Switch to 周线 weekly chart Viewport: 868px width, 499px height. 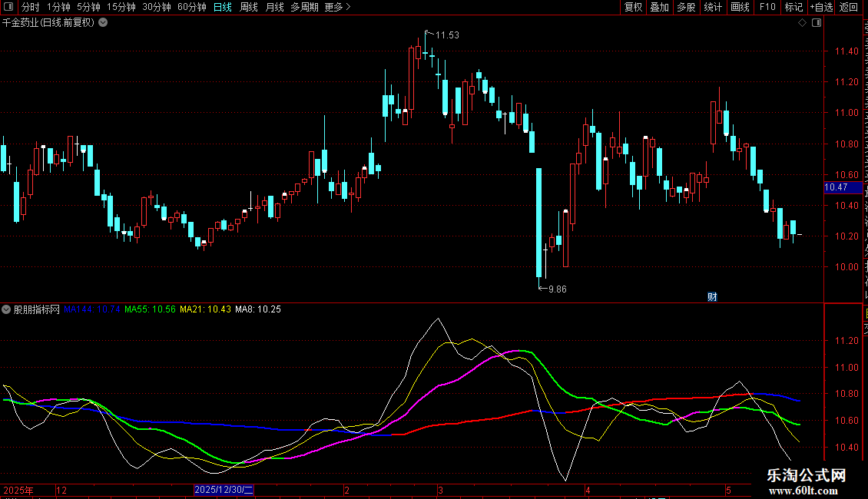tap(249, 7)
